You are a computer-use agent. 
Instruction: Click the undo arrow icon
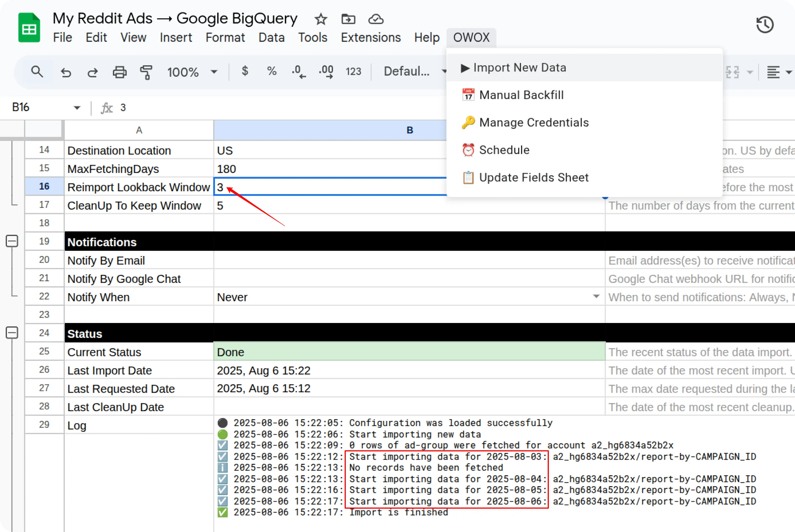[x=66, y=72]
